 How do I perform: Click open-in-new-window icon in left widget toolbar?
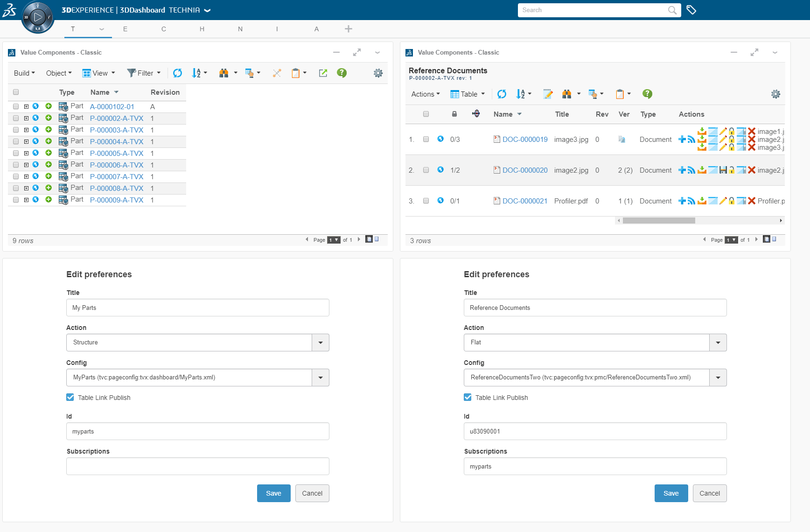point(323,73)
